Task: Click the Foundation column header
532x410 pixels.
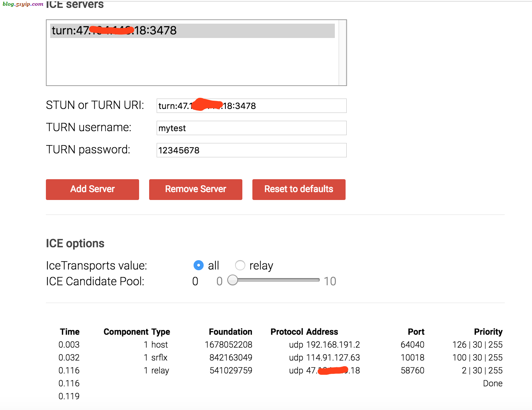Action: 230,332
